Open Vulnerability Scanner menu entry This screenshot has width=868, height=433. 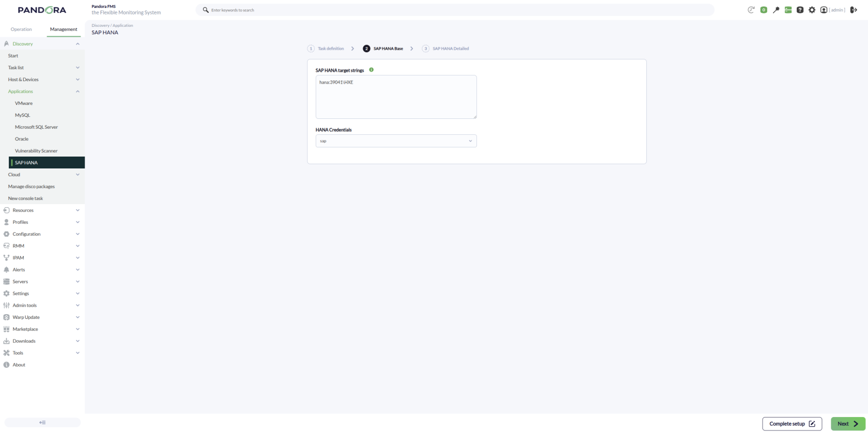coord(36,151)
